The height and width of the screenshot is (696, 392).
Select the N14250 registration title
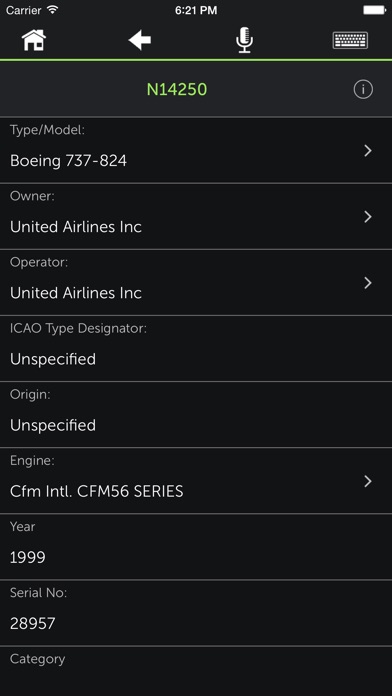pyautogui.click(x=177, y=90)
